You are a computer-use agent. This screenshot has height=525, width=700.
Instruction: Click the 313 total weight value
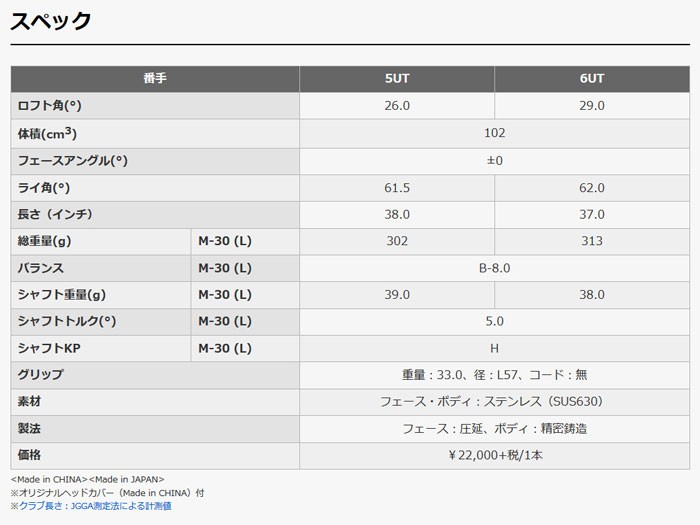pyautogui.click(x=592, y=241)
